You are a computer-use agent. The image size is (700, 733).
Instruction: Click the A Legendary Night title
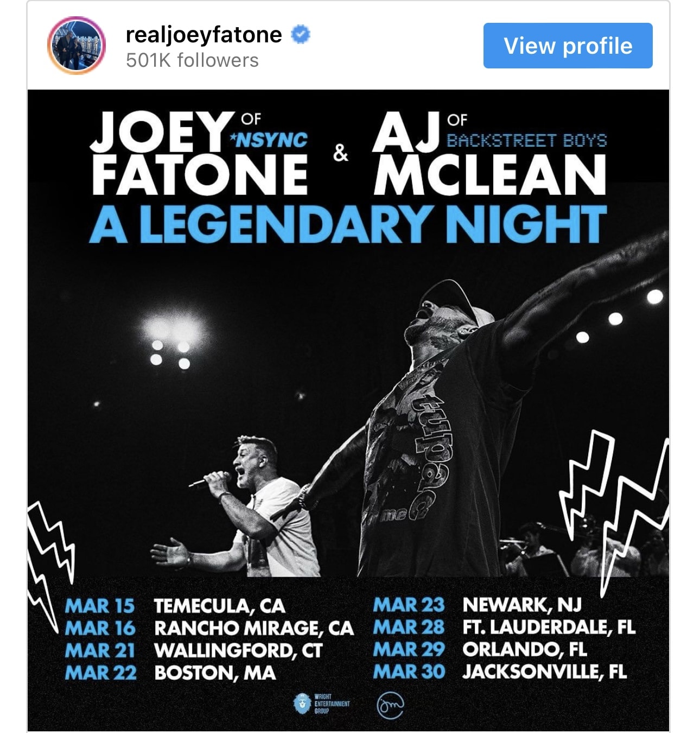tap(347, 224)
